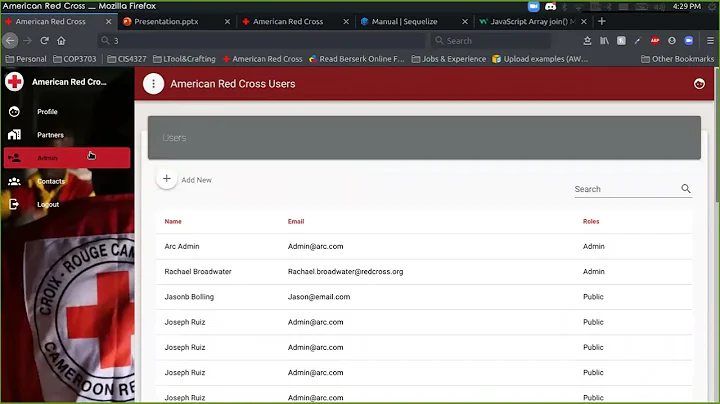
Task: Select the Arc Admin name cell
Action: 182,247
